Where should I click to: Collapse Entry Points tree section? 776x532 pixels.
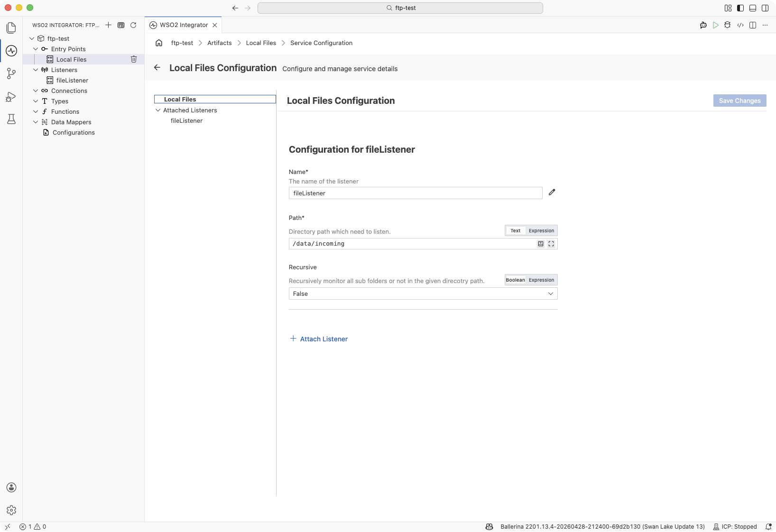tap(36, 49)
